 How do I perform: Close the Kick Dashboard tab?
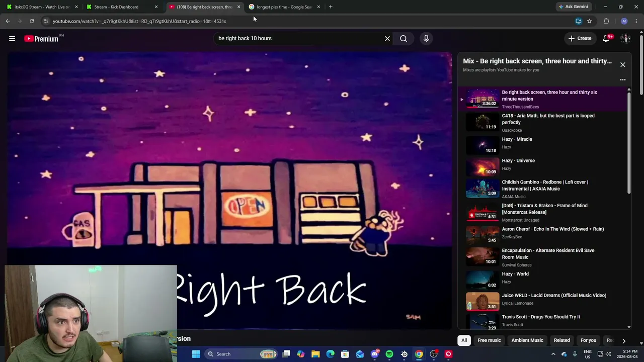click(x=156, y=7)
